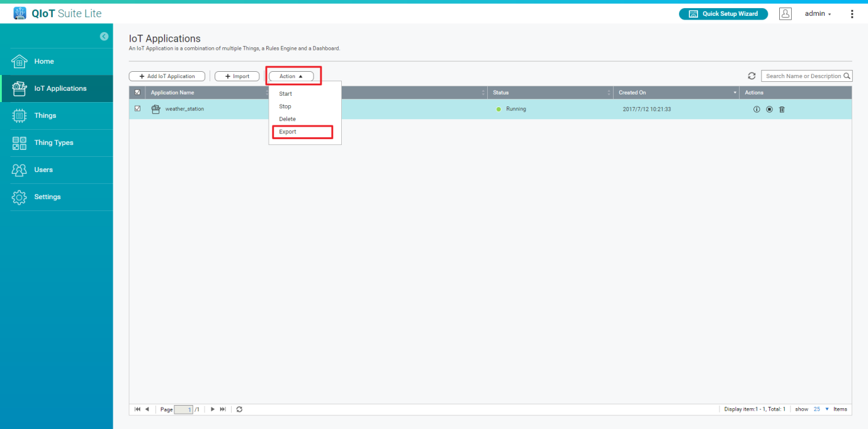Launch the Quick Setup Wizard
868x429 pixels.
[723, 14]
